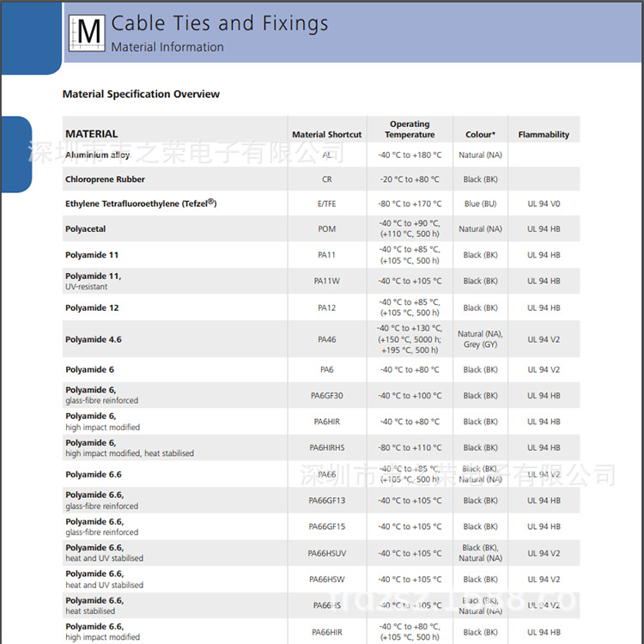The image size is (644, 644).
Task: Select the PA11W shortcut cell
Action: tap(326, 281)
